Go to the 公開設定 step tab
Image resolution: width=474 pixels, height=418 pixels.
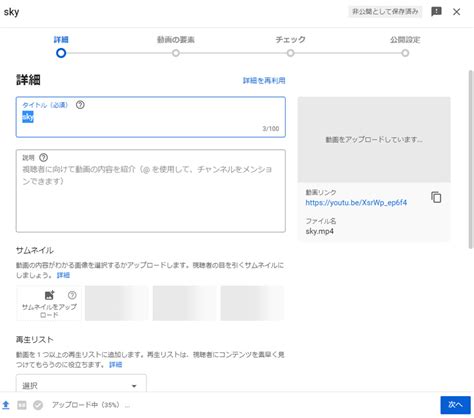[x=405, y=40]
